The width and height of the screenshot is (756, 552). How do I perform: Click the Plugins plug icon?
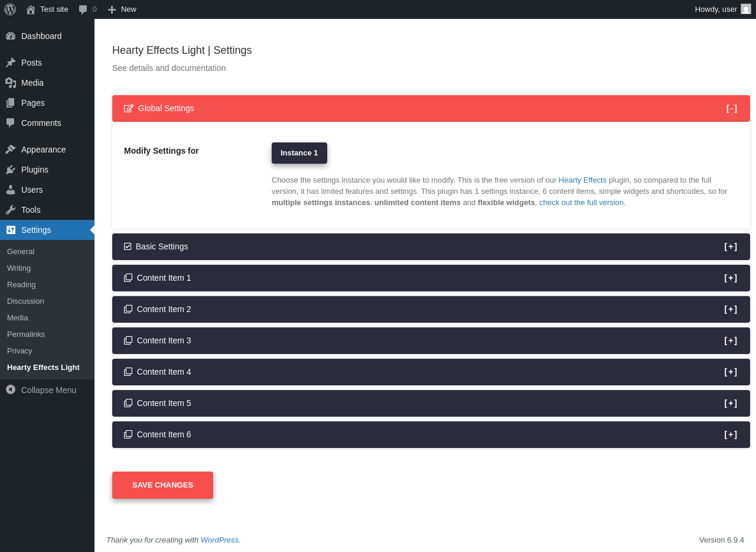pyautogui.click(x=11, y=170)
